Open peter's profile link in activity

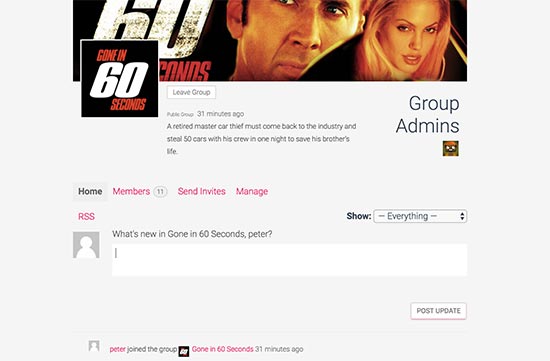tap(118, 349)
